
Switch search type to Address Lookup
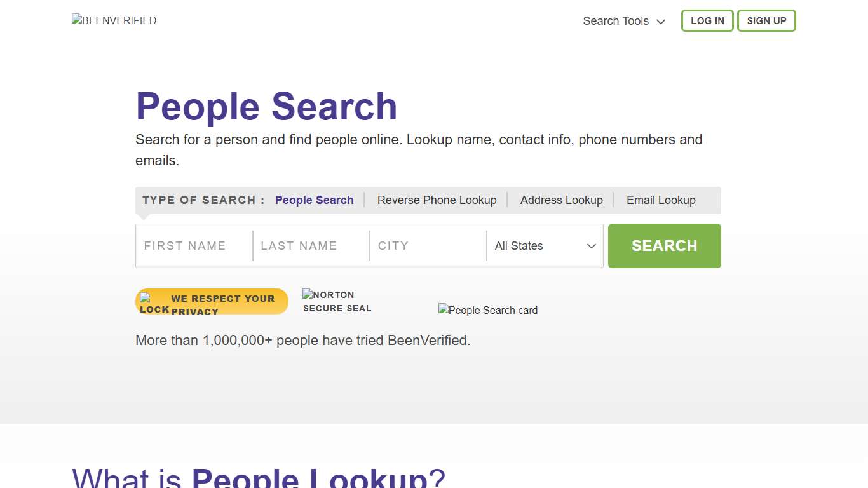click(561, 200)
